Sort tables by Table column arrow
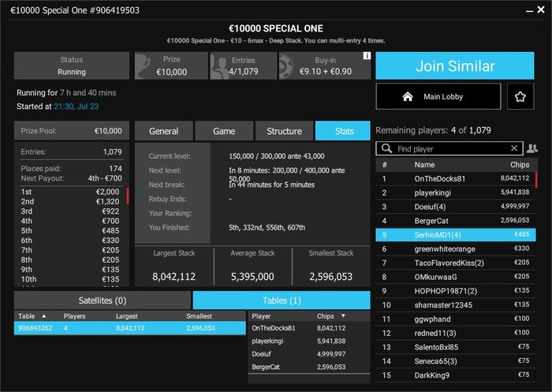The width and height of the screenshot is (552, 392). tap(44, 316)
